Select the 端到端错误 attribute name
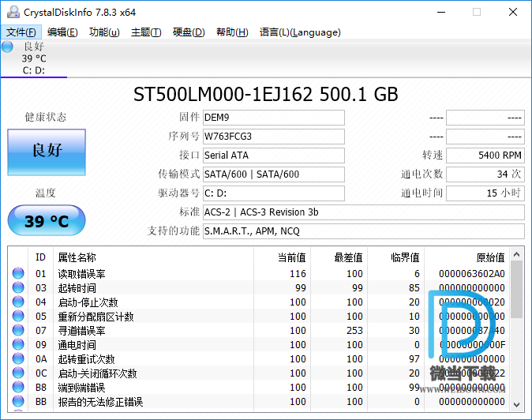Image resolution: width=532 pixels, height=420 pixels. [81, 388]
